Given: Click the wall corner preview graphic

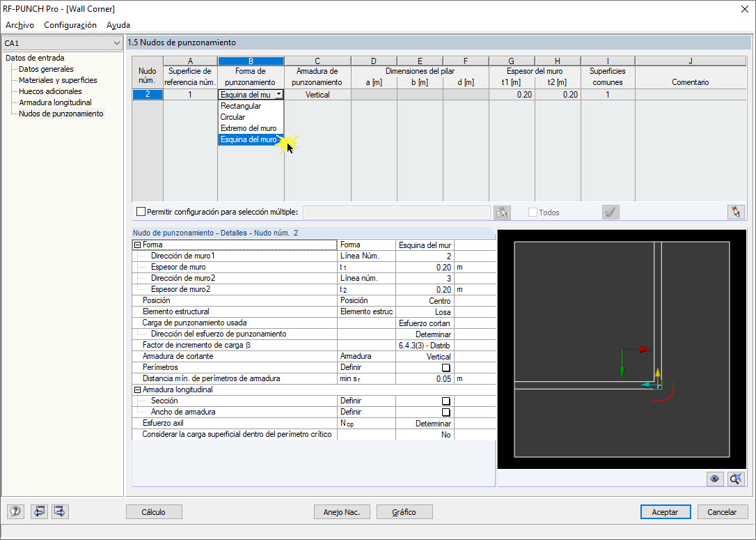Looking at the screenshot, I should tap(622, 349).
